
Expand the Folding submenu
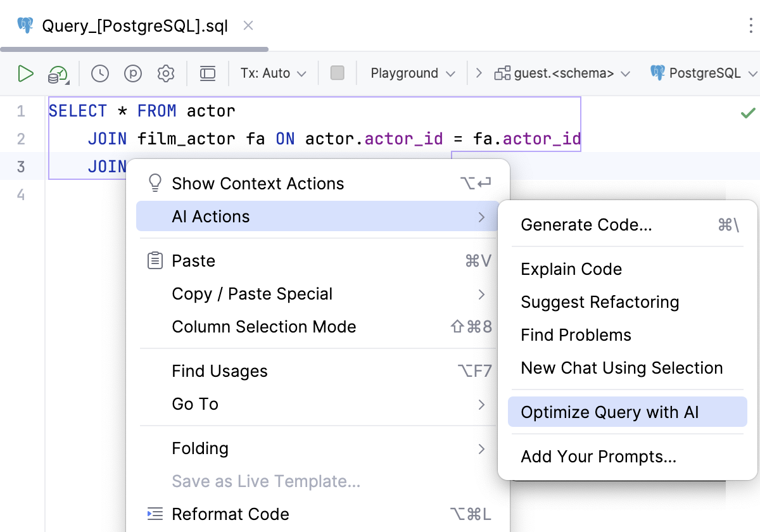coord(482,448)
